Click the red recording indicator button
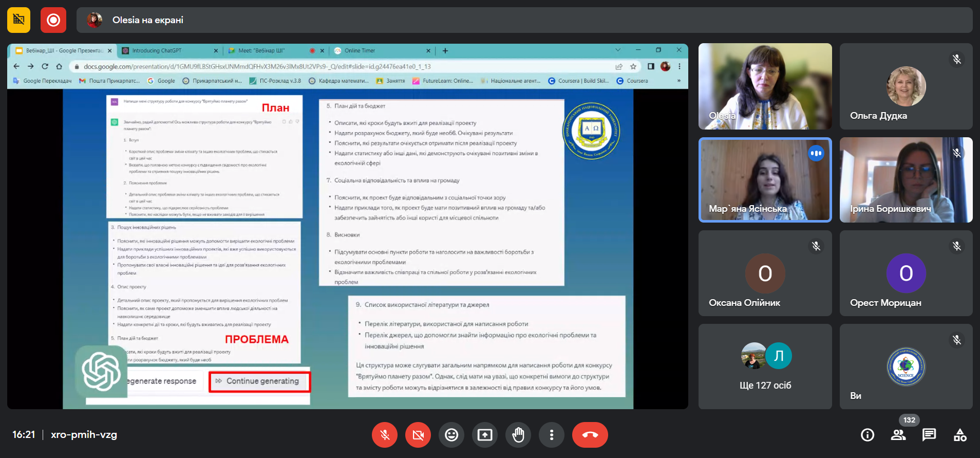 click(x=53, y=20)
